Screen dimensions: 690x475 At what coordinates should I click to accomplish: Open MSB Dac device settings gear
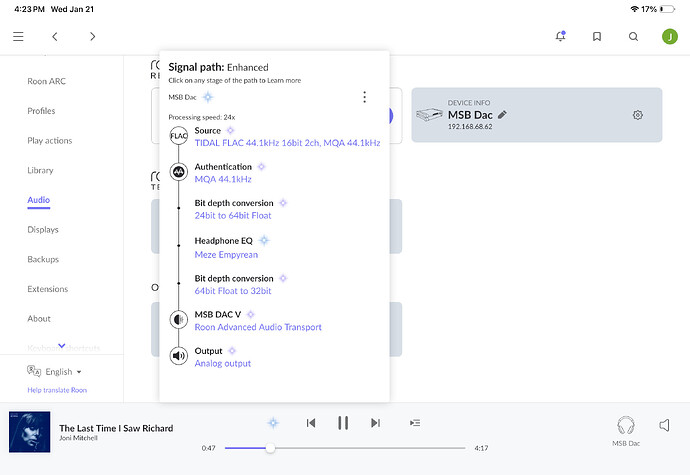coord(638,115)
